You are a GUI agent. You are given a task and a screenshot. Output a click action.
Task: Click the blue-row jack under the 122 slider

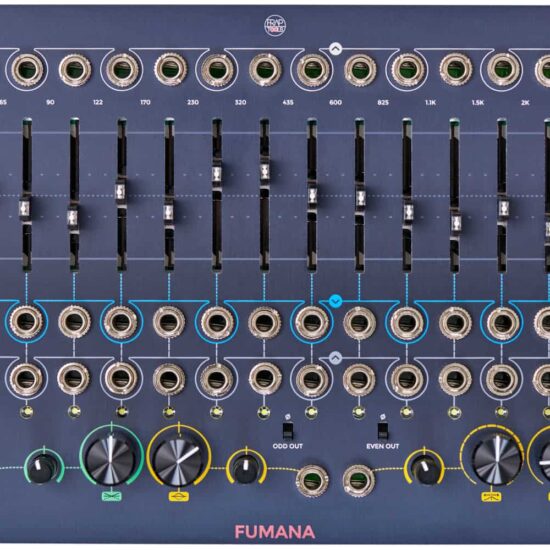[x=121, y=322]
